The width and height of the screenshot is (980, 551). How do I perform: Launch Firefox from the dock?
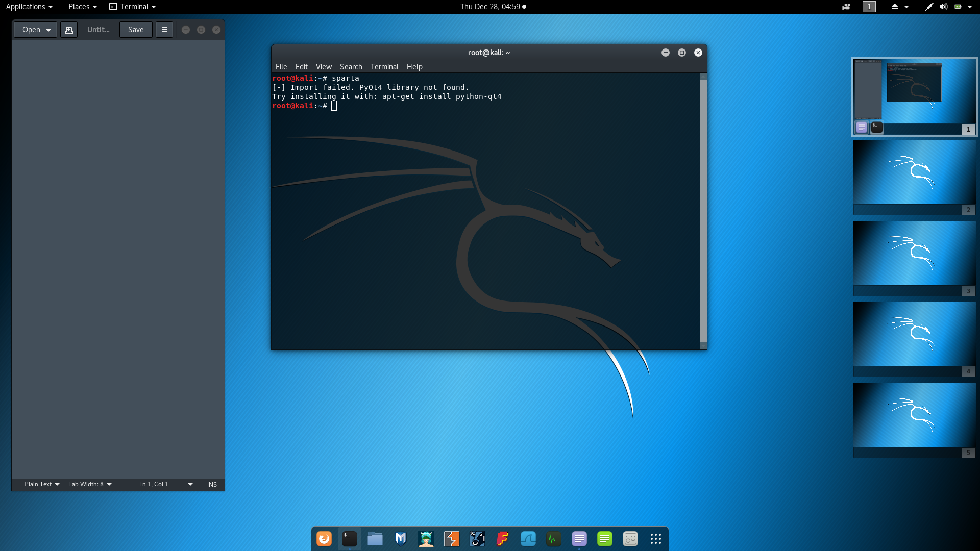point(324,539)
